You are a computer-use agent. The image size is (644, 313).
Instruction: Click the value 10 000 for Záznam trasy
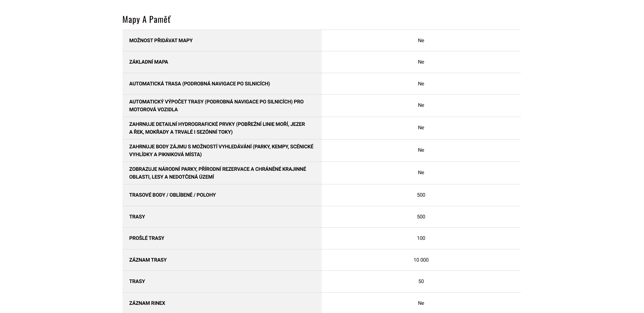421,260
